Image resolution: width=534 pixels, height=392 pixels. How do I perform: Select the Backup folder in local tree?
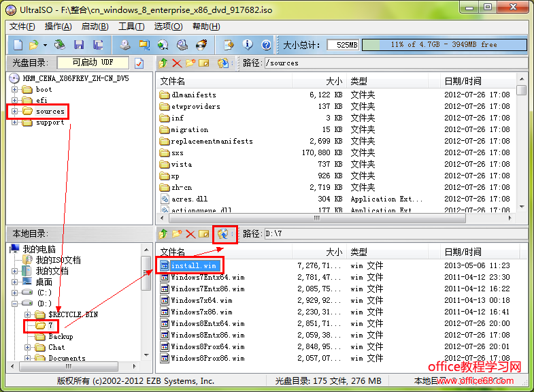[61, 336]
